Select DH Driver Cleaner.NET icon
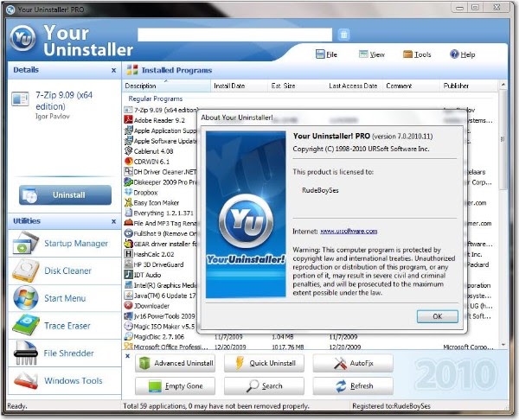The width and height of the screenshot is (519, 420). 128,172
